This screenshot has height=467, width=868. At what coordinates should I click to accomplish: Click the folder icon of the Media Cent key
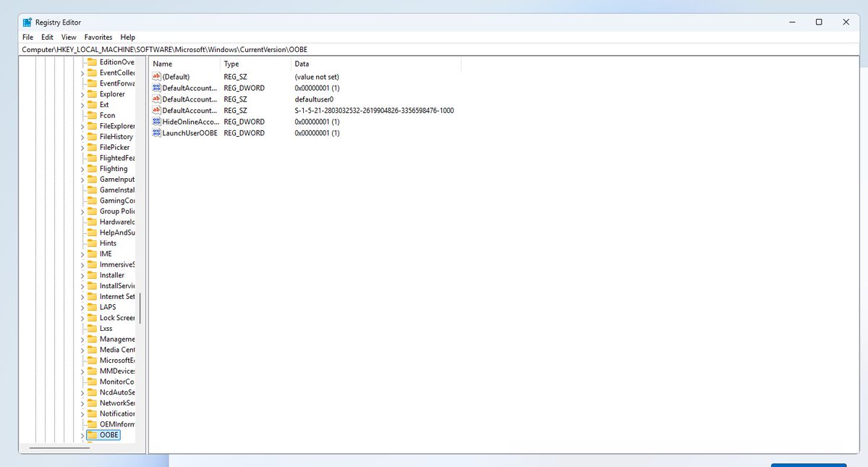(x=92, y=350)
